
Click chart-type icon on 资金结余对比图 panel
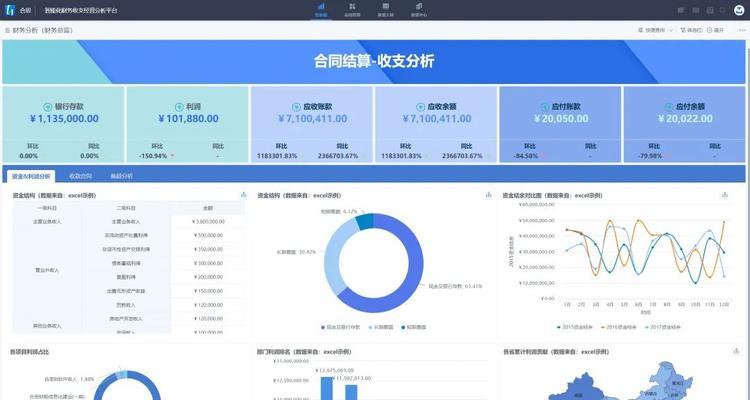coord(725,195)
